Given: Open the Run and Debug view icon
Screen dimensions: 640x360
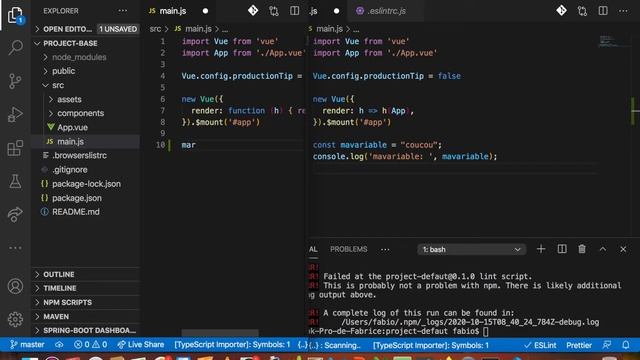Looking at the screenshot, I should pyautogui.click(x=15, y=115).
